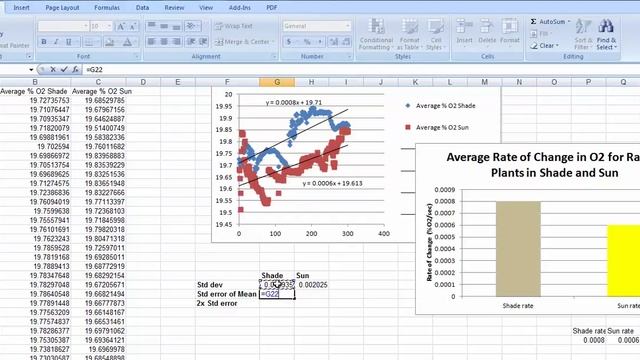Click Percent Style icon
Screen dimensions: 640x360
[x=307, y=42]
